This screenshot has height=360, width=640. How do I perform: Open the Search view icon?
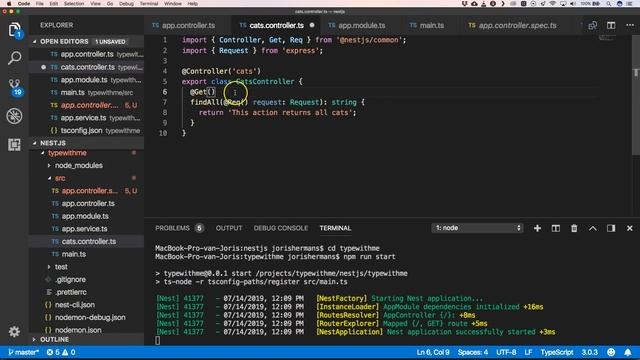(x=14, y=58)
